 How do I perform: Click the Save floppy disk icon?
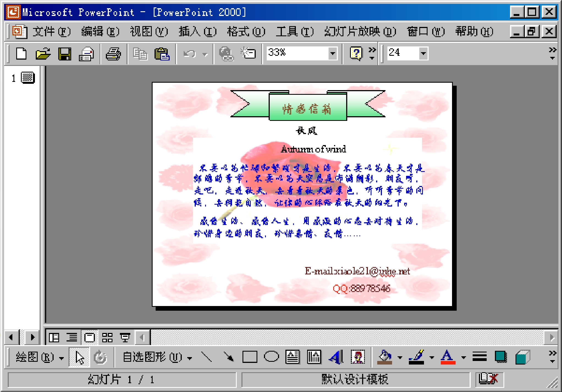pyautogui.click(x=65, y=53)
